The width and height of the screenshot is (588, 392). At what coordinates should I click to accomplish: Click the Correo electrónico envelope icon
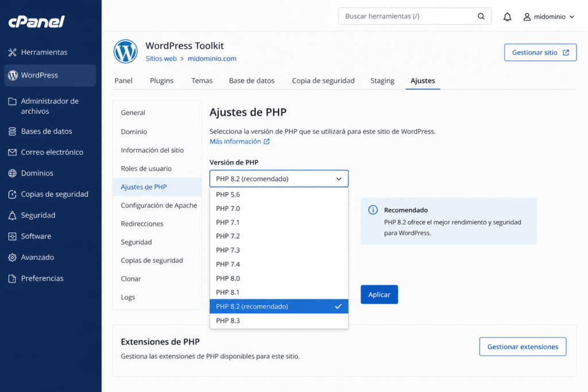point(13,152)
